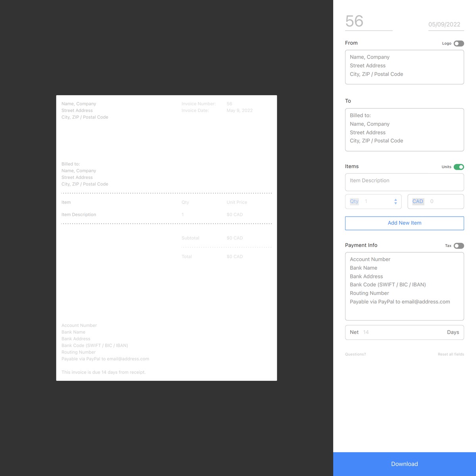Click the Add New Item button
Image resolution: width=476 pixels, height=476 pixels.
[404, 223]
